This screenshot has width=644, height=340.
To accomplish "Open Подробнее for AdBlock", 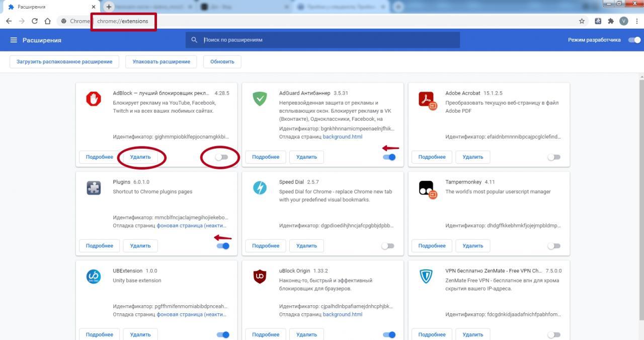I will pos(100,157).
